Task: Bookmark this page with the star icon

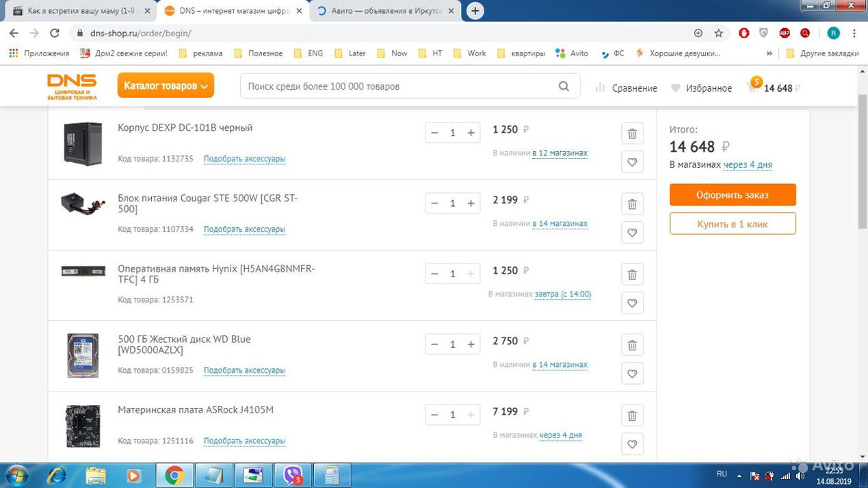Action: click(718, 33)
